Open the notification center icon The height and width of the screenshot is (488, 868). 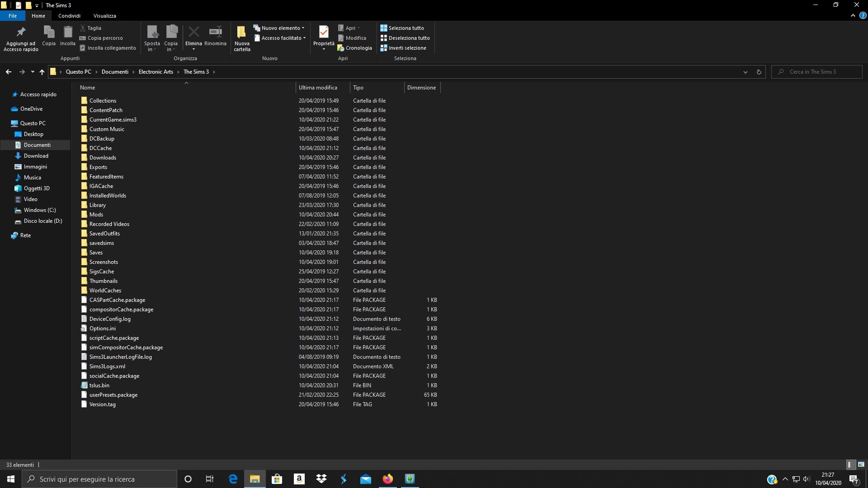tap(854, 479)
